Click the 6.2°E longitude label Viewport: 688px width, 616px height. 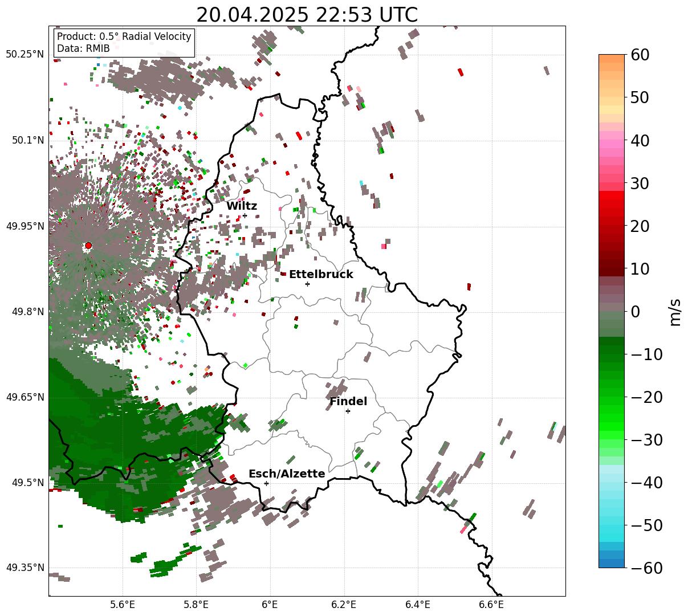pos(344,604)
